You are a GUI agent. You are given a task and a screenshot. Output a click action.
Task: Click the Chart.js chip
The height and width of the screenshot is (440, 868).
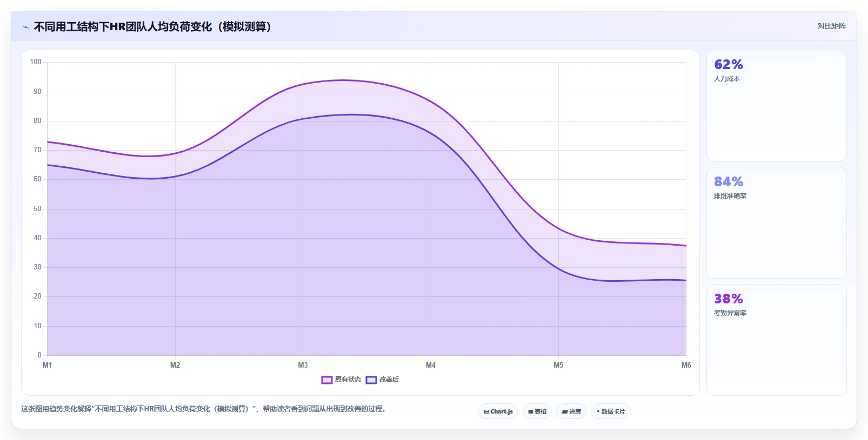click(498, 411)
